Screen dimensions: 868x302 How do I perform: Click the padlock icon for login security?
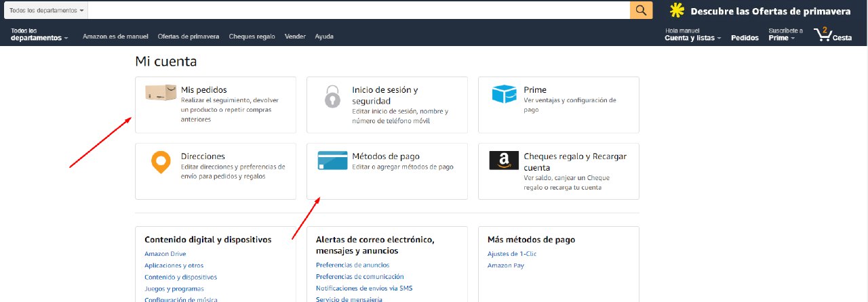pos(332,97)
